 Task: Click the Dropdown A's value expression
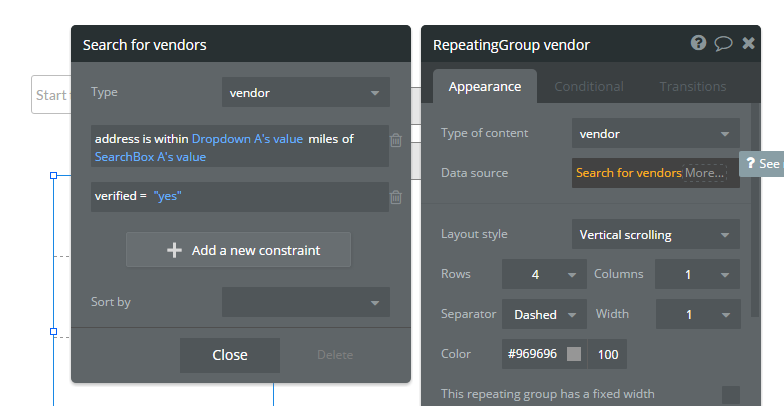(247, 139)
